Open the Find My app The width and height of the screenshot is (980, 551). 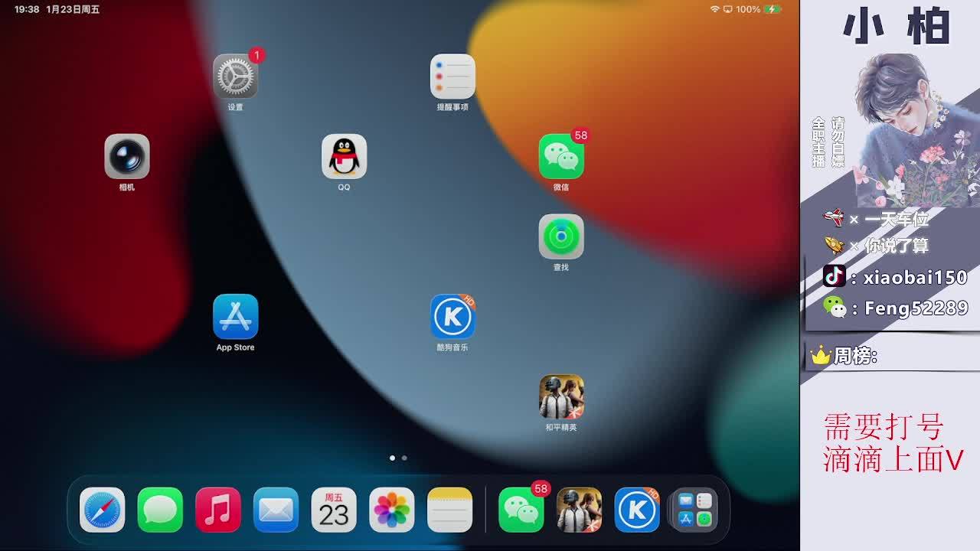tap(561, 237)
